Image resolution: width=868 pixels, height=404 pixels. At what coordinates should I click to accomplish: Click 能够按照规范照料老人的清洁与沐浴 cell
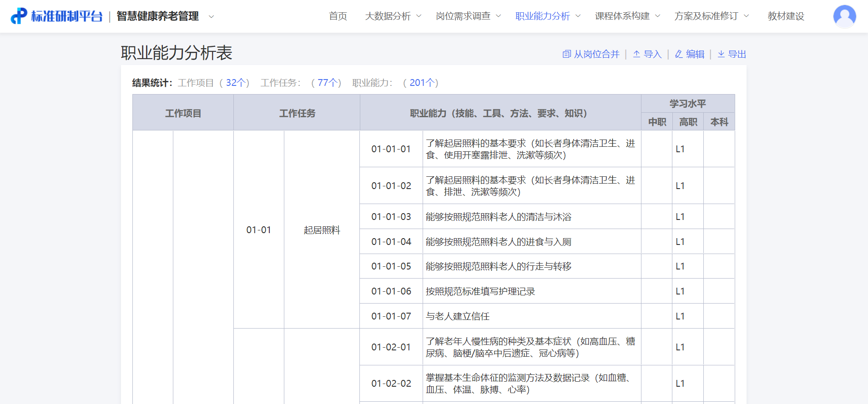(x=532, y=217)
